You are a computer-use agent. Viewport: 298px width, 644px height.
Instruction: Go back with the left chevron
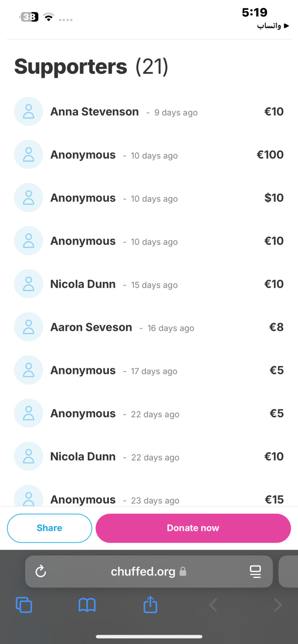(x=213, y=605)
